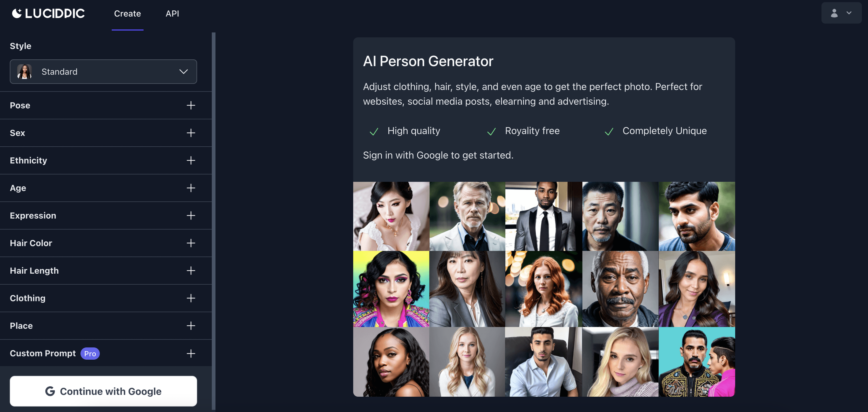Click the plus icon next to Pose
868x412 pixels.
191,105
